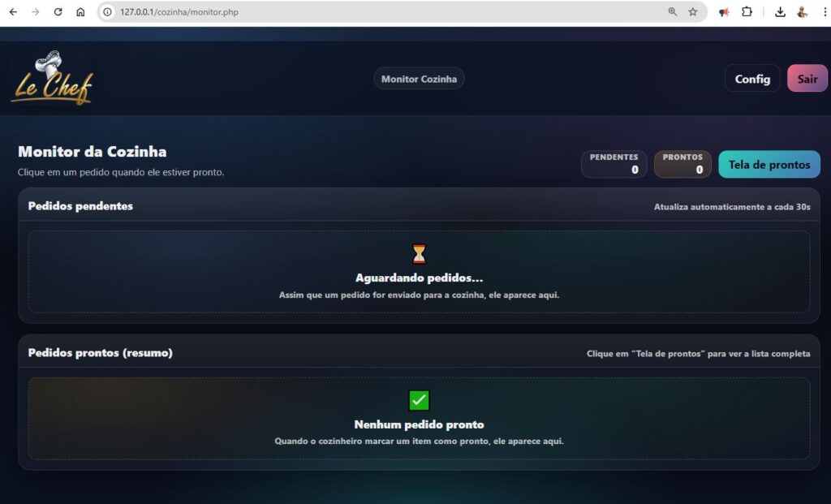This screenshot has height=504, width=831.
Task: Open the Config button
Action: [x=752, y=79]
